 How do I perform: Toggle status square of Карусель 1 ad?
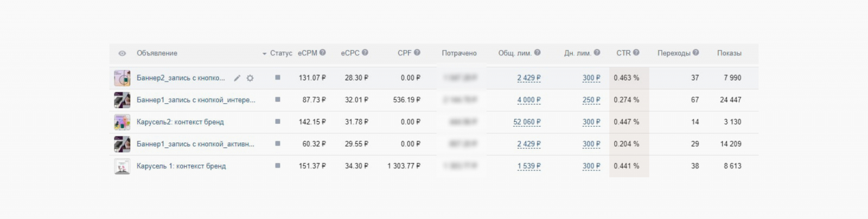pos(278,166)
